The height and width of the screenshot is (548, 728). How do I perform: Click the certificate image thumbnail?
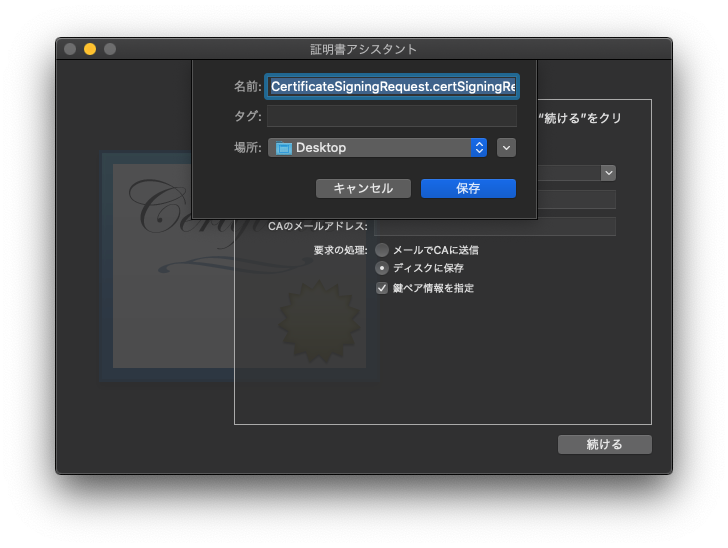tap(239, 267)
